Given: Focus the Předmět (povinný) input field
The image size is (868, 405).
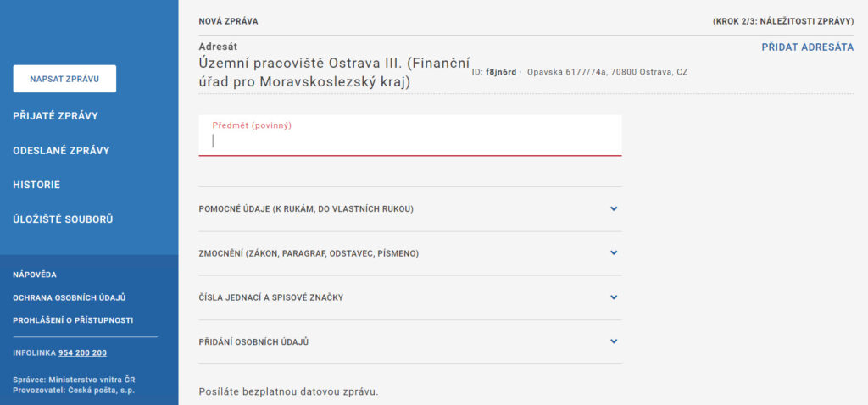Looking at the screenshot, I should tap(410, 136).
